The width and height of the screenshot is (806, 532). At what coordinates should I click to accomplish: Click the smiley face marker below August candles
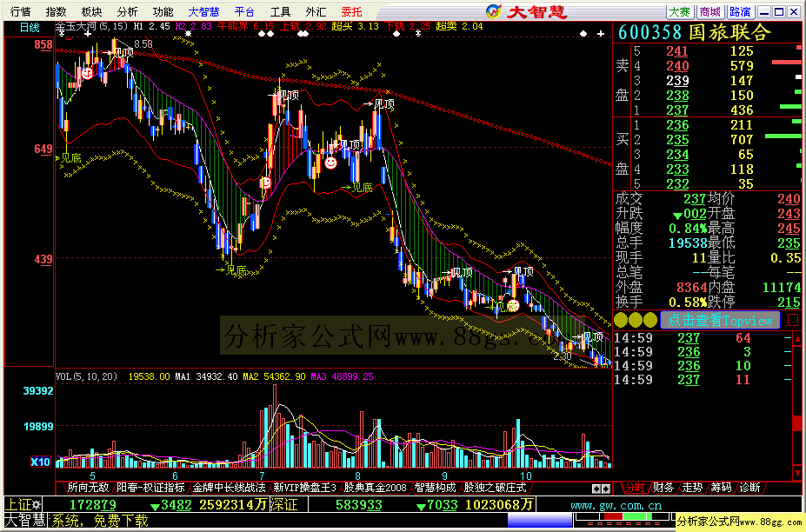point(331,163)
